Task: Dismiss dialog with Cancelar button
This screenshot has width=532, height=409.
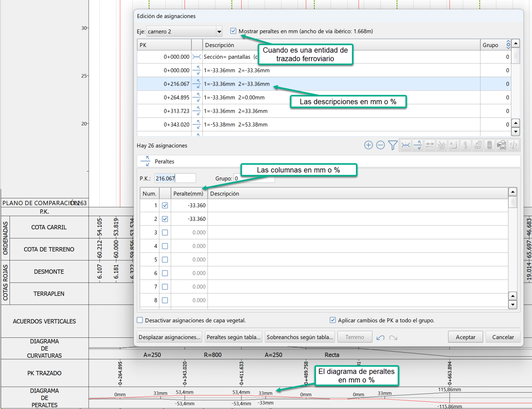Action: 503,337
